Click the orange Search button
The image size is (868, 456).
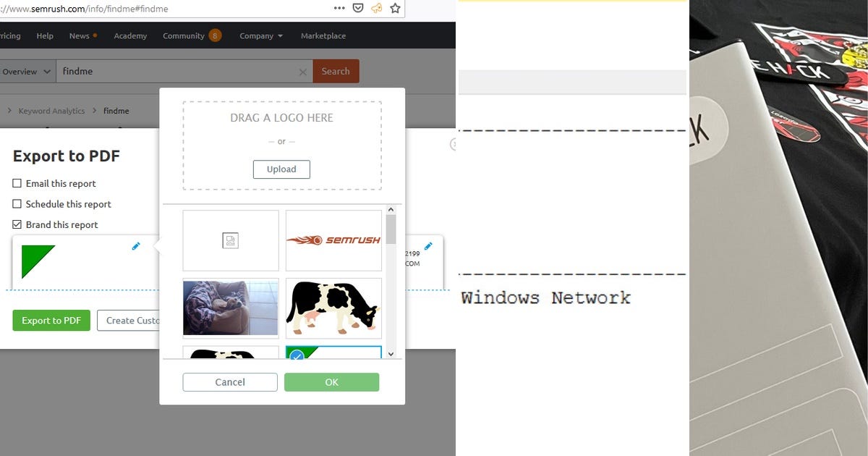click(x=336, y=72)
